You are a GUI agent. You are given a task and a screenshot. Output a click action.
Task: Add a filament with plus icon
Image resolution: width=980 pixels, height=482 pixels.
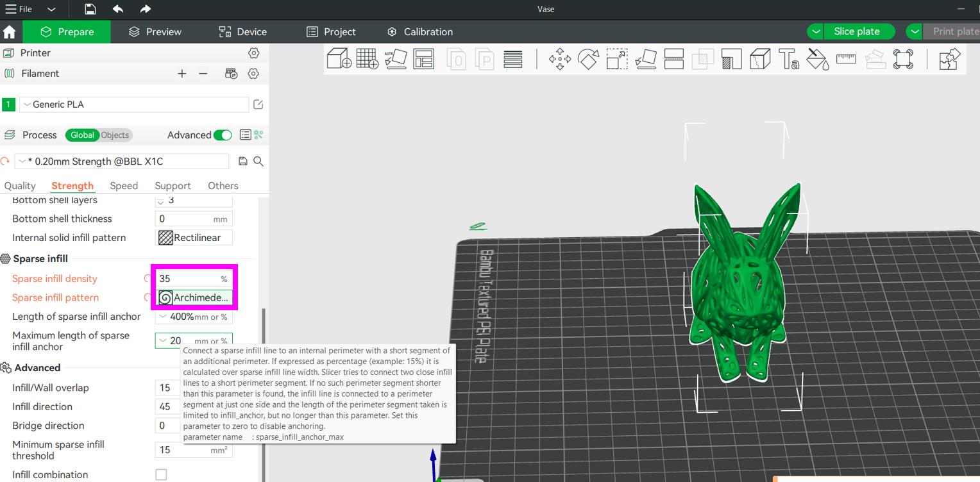(x=182, y=74)
